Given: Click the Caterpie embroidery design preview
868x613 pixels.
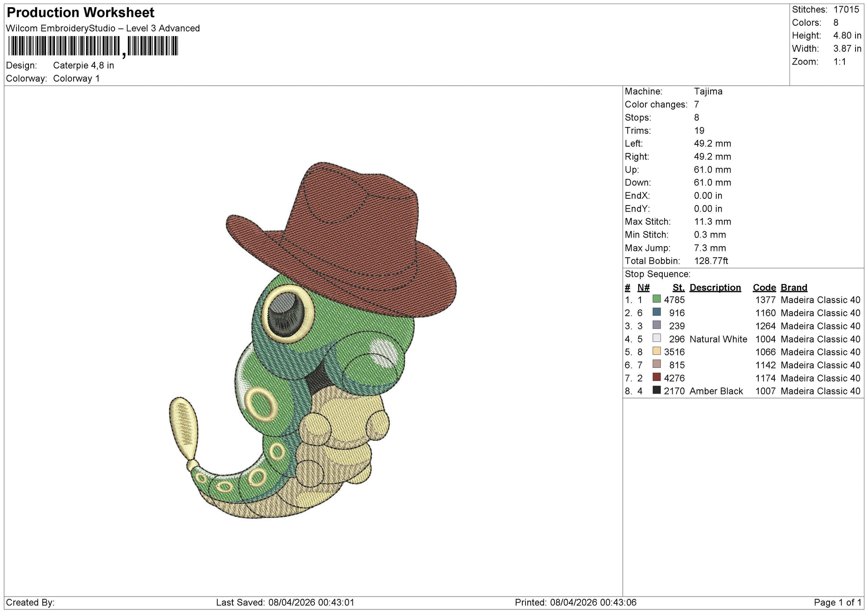Looking at the screenshot, I should tap(313, 340).
